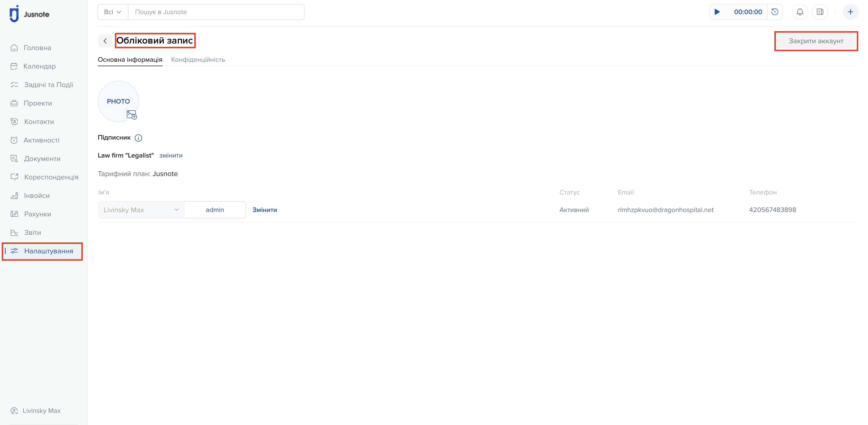Click phone number 420567483898
Screen dimensions: 868x425
773,210
